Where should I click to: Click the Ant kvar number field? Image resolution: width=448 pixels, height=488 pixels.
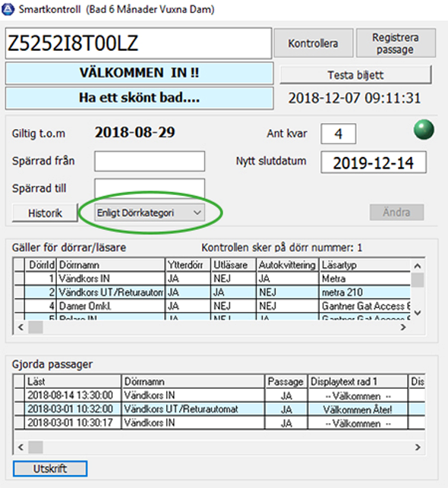coord(338,134)
